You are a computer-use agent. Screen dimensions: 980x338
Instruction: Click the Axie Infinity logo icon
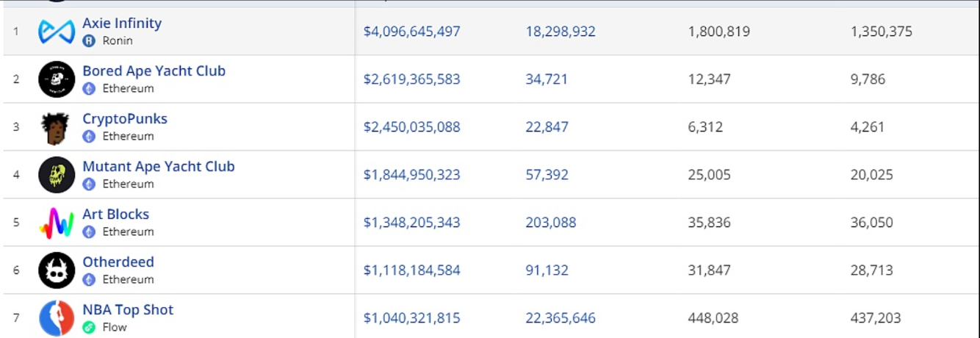57,32
